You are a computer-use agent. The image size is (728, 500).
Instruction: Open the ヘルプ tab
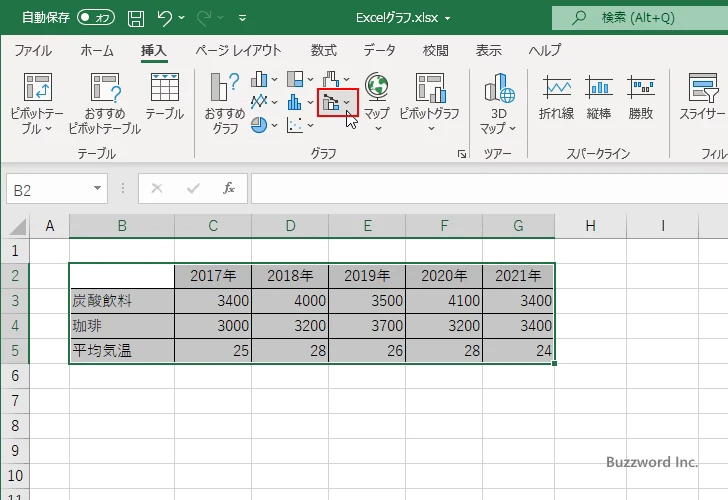pos(545,50)
